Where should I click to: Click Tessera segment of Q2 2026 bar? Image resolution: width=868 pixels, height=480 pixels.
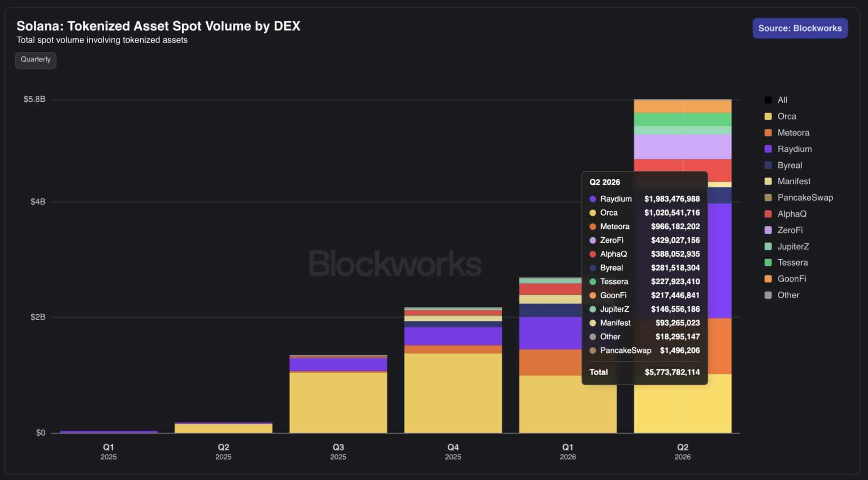(683, 120)
